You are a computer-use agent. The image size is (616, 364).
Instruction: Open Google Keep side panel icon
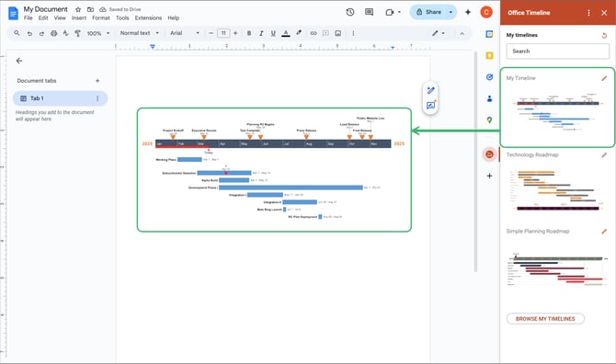489,56
